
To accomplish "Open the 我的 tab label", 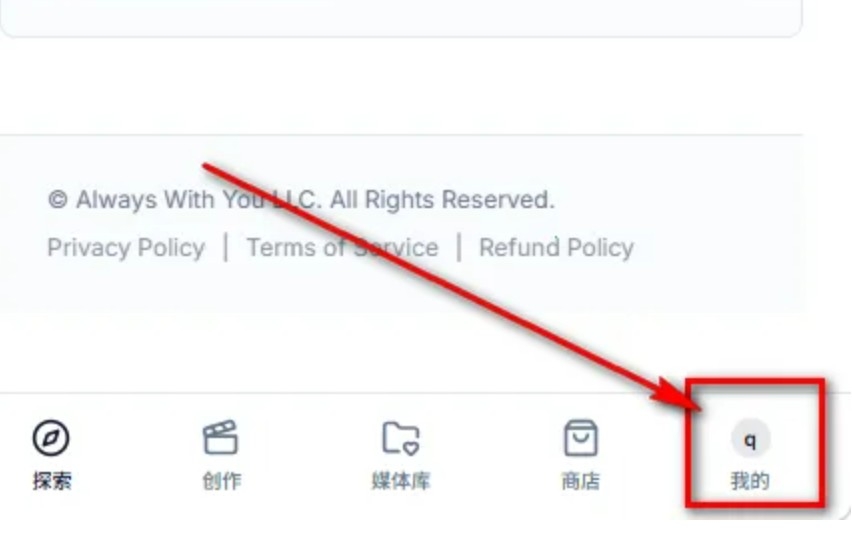I will point(750,481).
